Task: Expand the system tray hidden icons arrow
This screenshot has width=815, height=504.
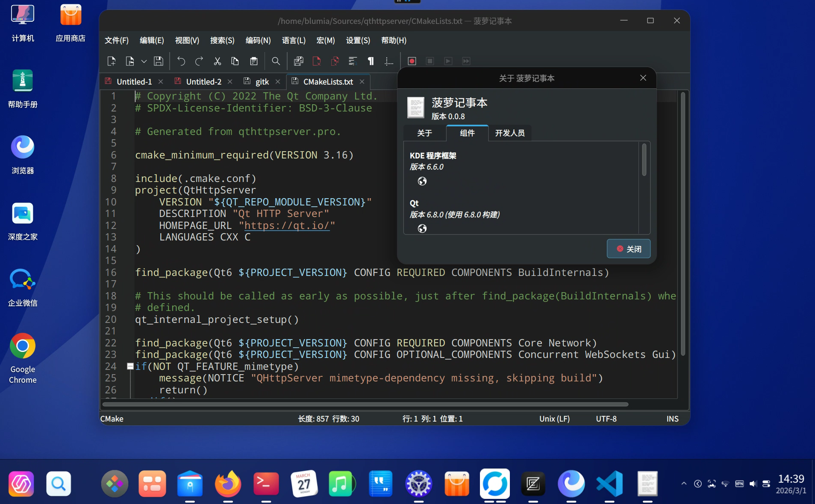Action: (684, 483)
